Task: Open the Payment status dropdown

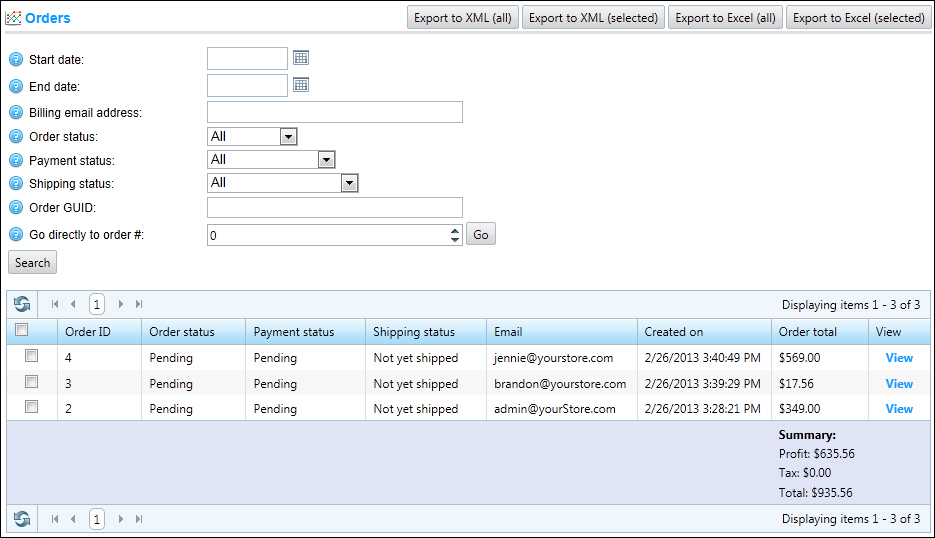Action: pos(325,160)
